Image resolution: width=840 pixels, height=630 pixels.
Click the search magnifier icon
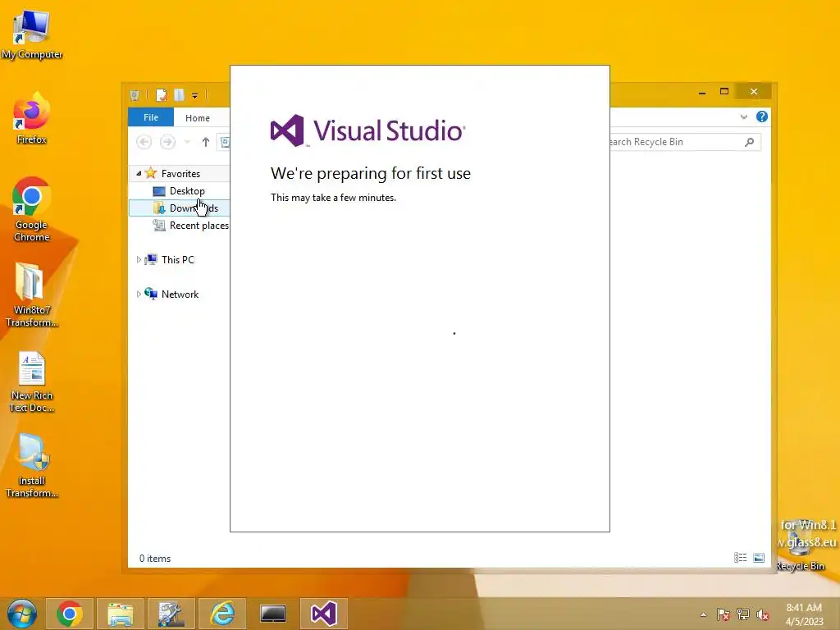750,142
